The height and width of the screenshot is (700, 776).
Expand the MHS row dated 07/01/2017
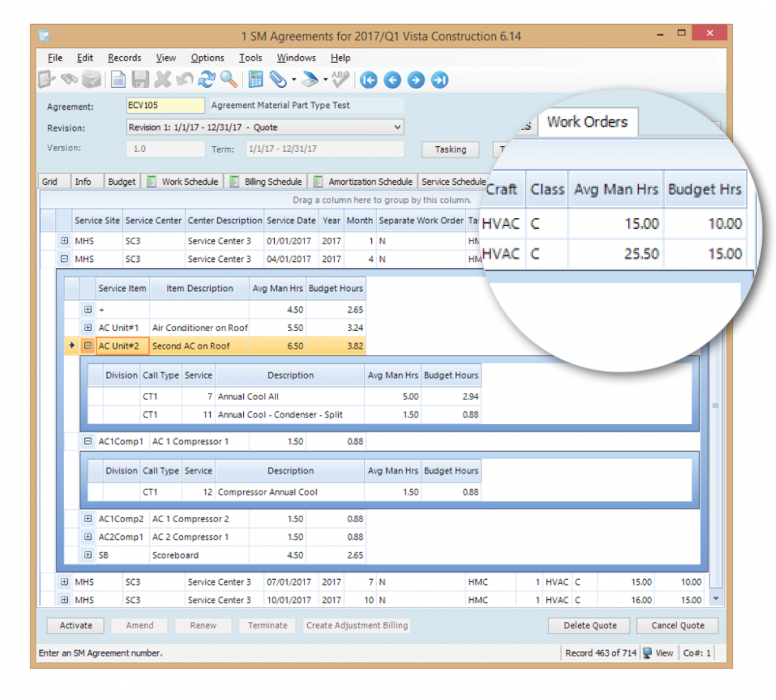click(64, 582)
